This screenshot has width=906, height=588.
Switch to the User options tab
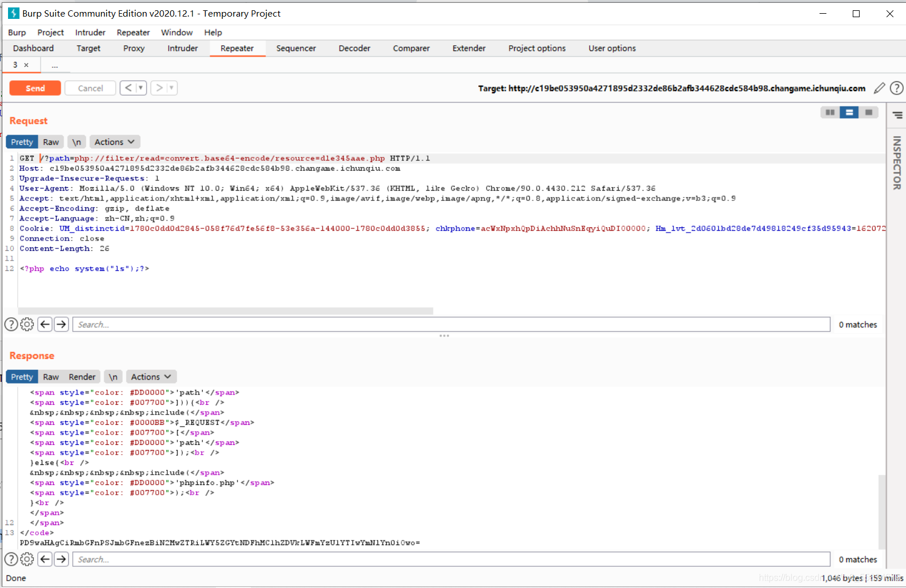612,49
